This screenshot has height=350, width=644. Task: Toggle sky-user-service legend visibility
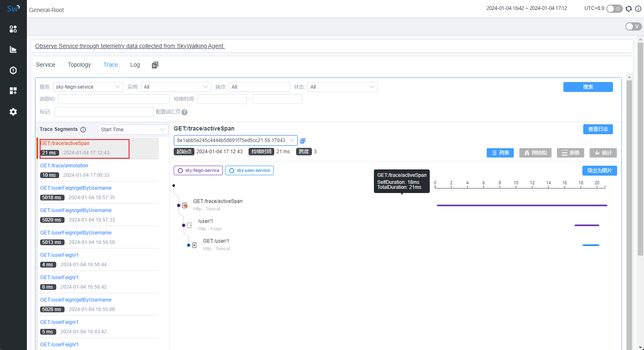(x=249, y=171)
